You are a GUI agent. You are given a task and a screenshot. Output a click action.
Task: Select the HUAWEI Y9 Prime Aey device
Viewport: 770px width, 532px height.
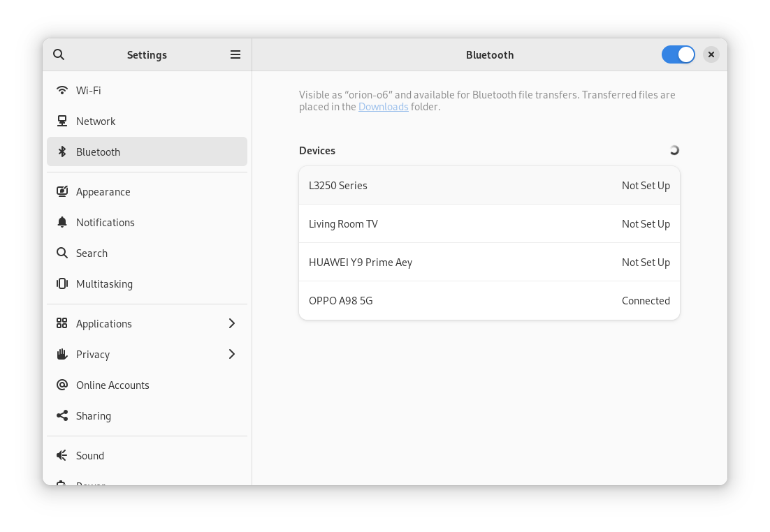[489, 262]
